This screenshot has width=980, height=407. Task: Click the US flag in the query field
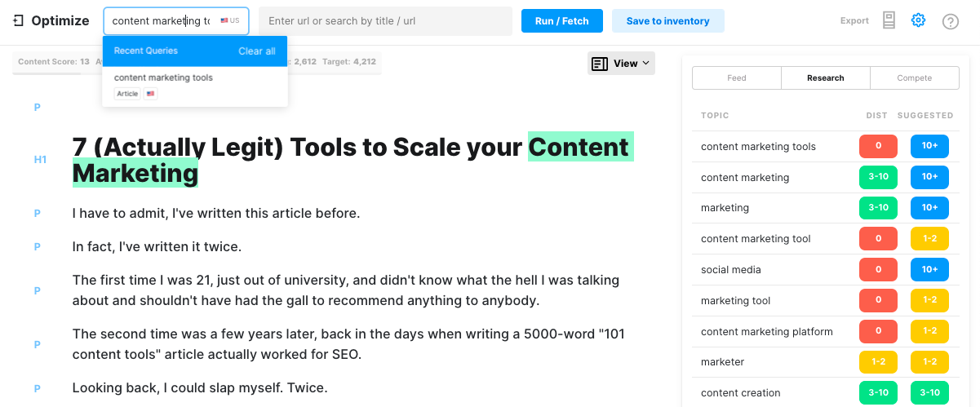click(x=224, y=21)
